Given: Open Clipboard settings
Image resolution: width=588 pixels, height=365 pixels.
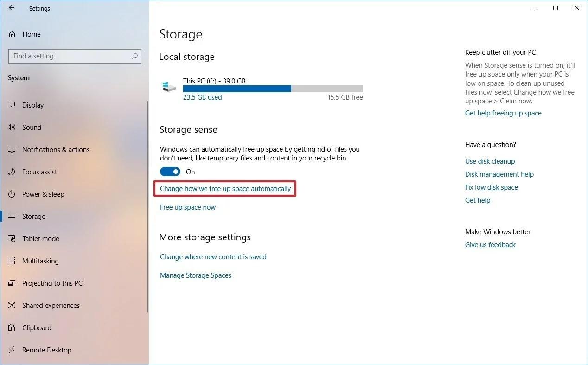Looking at the screenshot, I should coord(37,327).
